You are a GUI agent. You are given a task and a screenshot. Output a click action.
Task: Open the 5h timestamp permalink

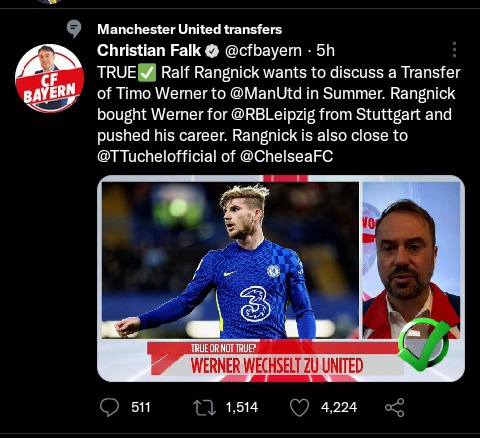(x=325, y=51)
